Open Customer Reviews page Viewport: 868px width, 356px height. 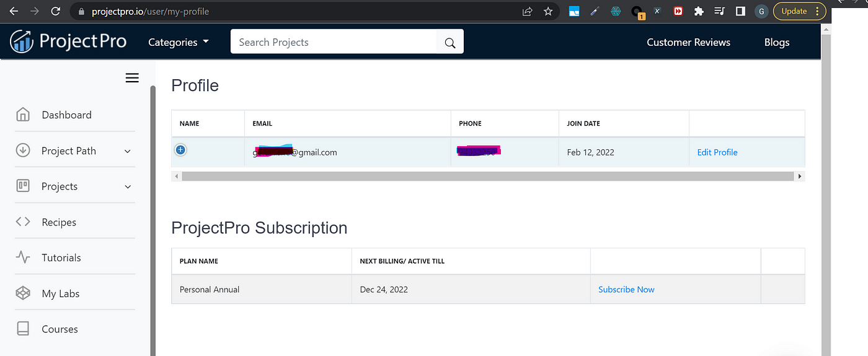click(688, 42)
